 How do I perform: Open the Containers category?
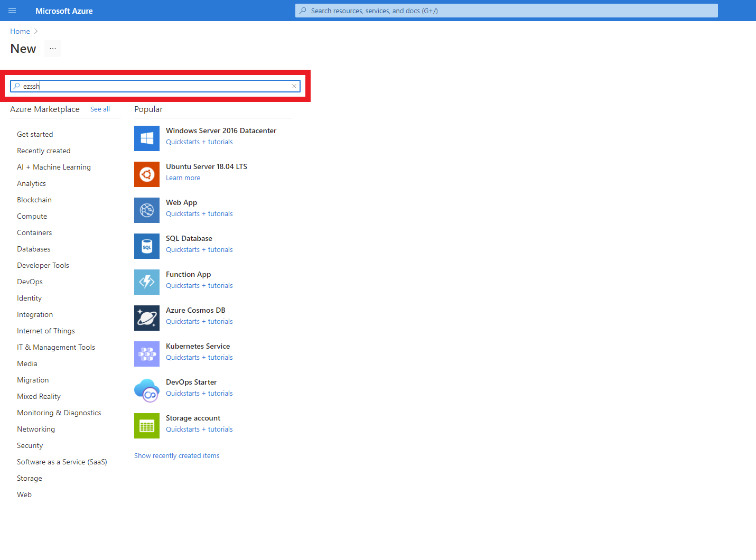34,232
